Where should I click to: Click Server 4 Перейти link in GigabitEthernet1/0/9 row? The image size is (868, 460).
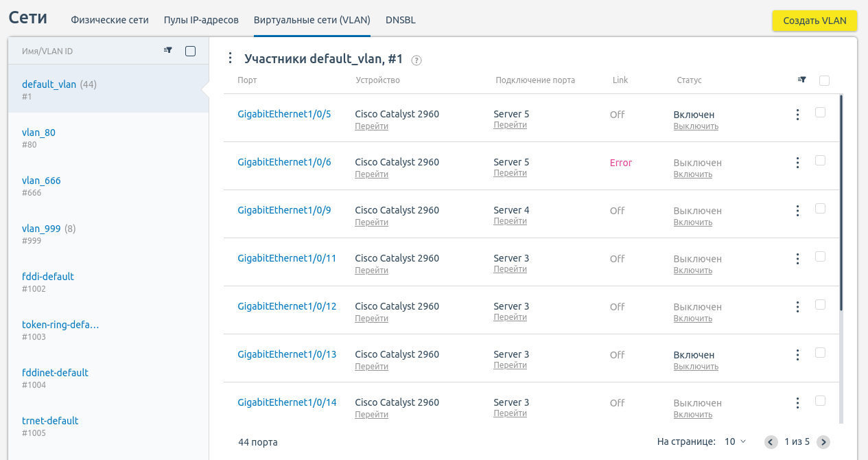[x=510, y=221]
